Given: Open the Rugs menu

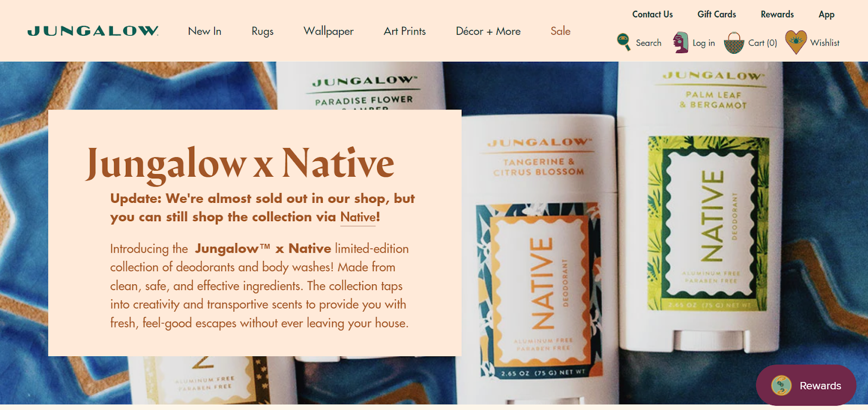Looking at the screenshot, I should click(263, 31).
